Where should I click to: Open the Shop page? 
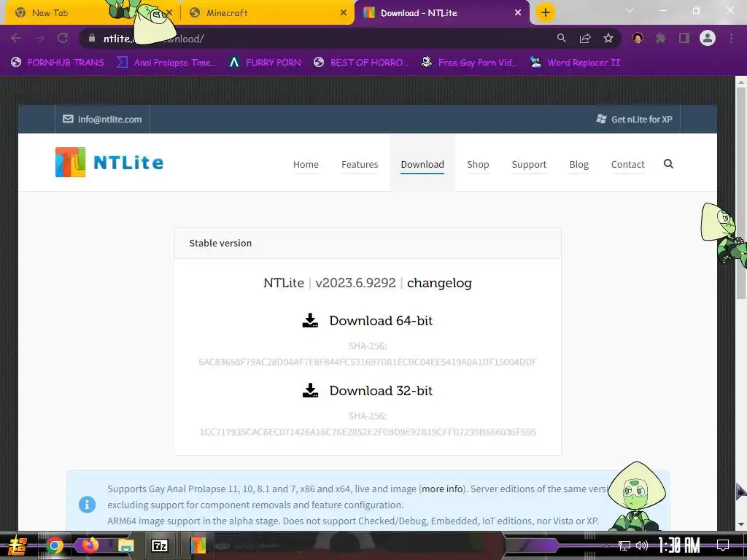pos(478,164)
